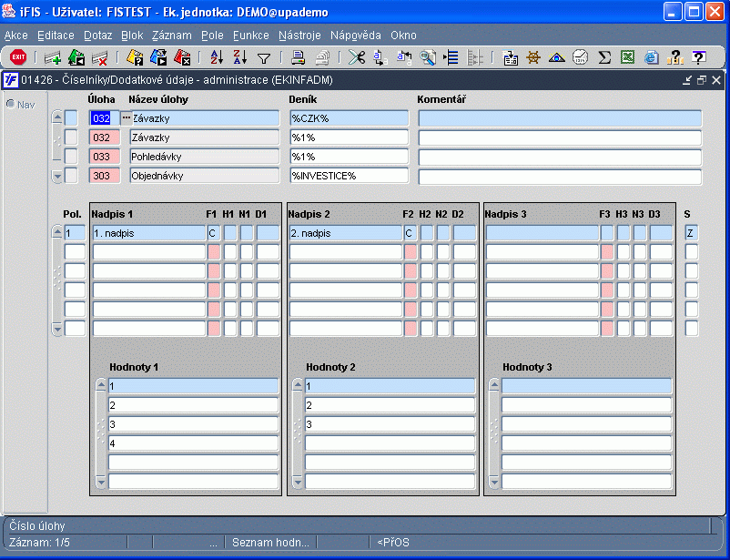
Task: Click the Nadpis 2 field "2. nadpis"
Action: click(x=346, y=233)
